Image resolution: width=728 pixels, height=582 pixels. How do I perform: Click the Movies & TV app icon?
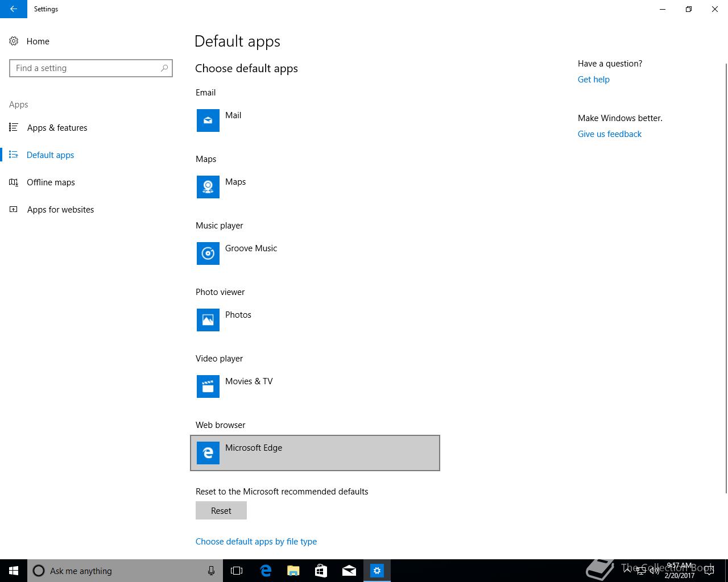(x=208, y=386)
